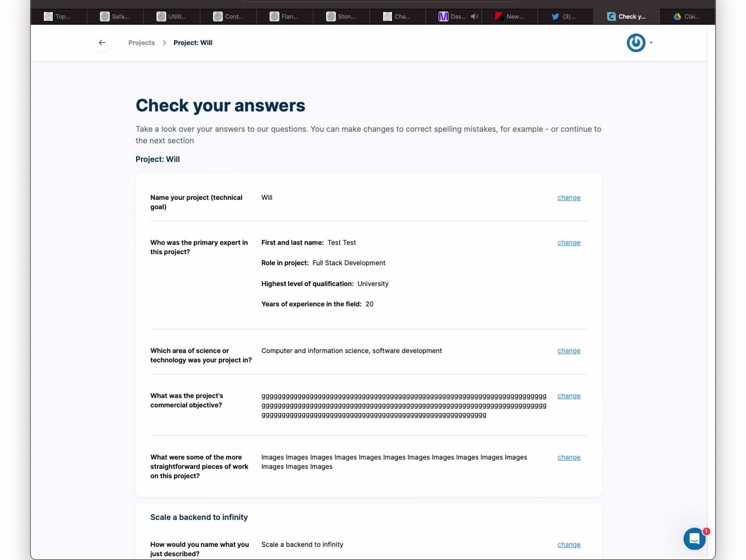The width and height of the screenshot is (746, 560).
Task: Expand the account menu dropdown arrow
Action: (x=651, y=43)
